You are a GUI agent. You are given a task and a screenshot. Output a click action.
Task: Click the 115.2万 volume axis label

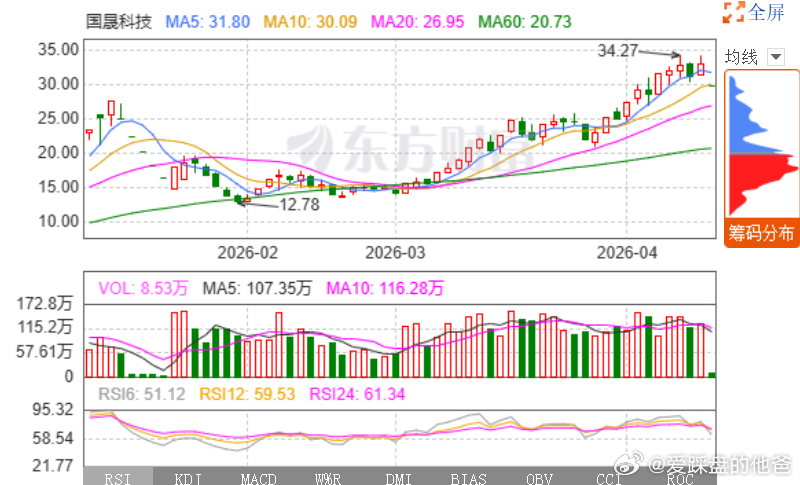pyautogui.click(x=44, y=326)
